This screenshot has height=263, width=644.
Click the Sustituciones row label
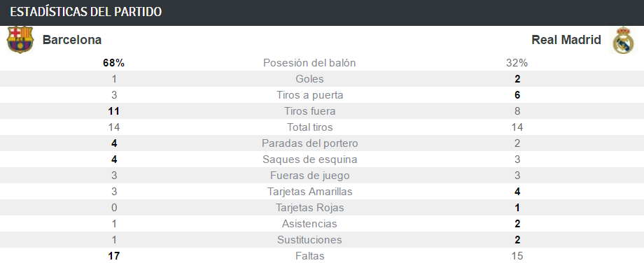pyautogui.click(x=309, y=240)
